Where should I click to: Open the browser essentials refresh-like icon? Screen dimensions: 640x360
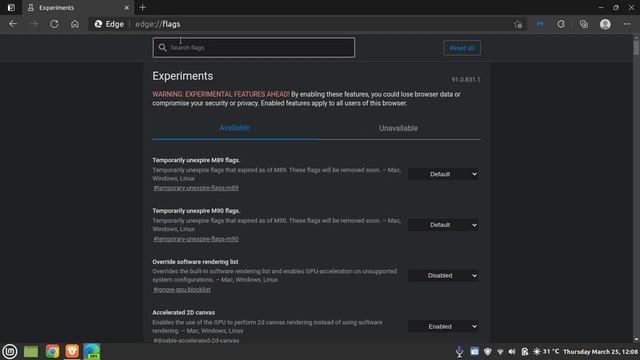pyautogui.click(x=561, y=24)
